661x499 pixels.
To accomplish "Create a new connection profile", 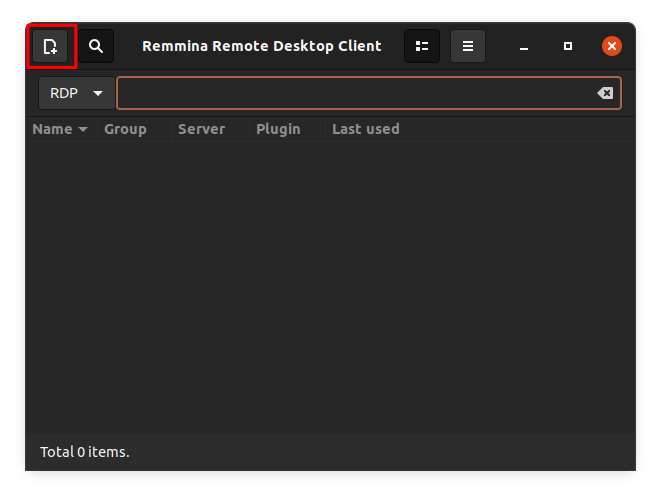I will point(50,46).
